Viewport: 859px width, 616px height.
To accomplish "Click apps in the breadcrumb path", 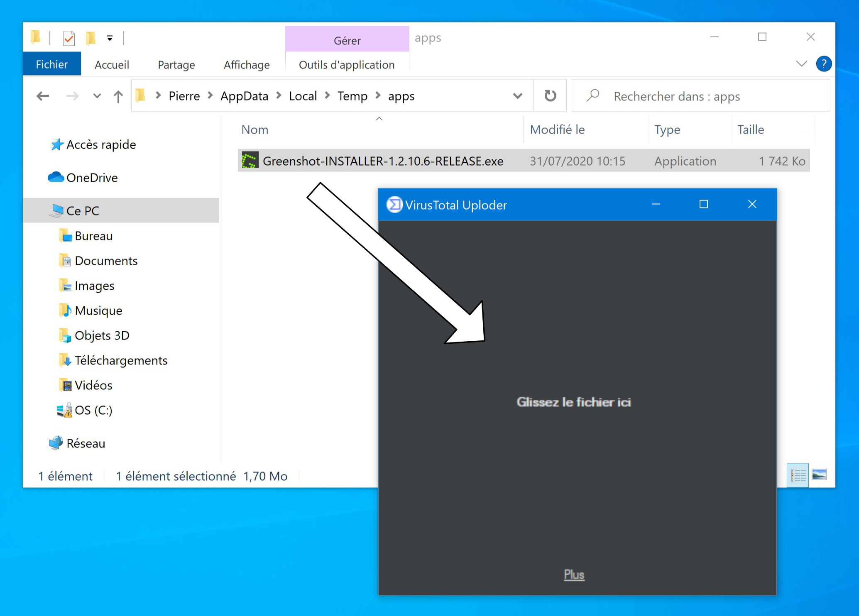I will pyautogui.click(x=401, y=96).
